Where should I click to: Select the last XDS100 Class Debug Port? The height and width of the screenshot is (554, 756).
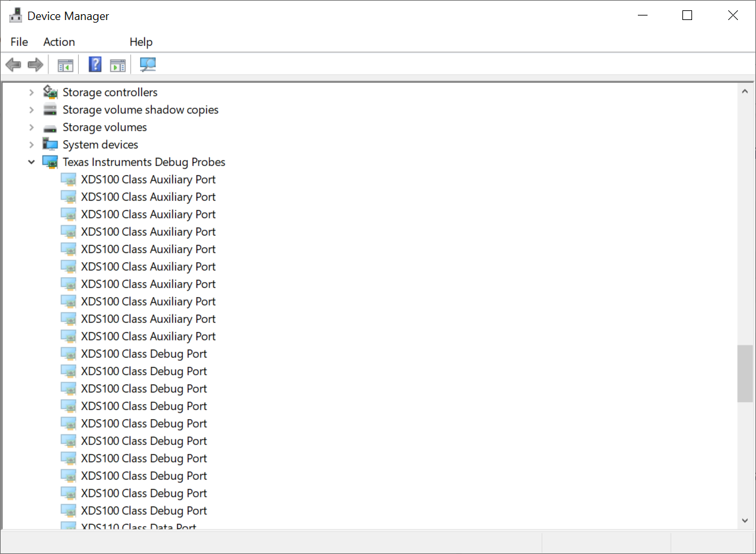tap(144, 511)
